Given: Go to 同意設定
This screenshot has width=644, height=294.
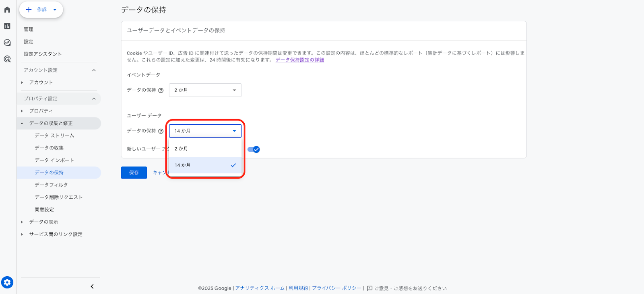Looking at the screenshot, I should pyautogui.click(x=44, y=210).
